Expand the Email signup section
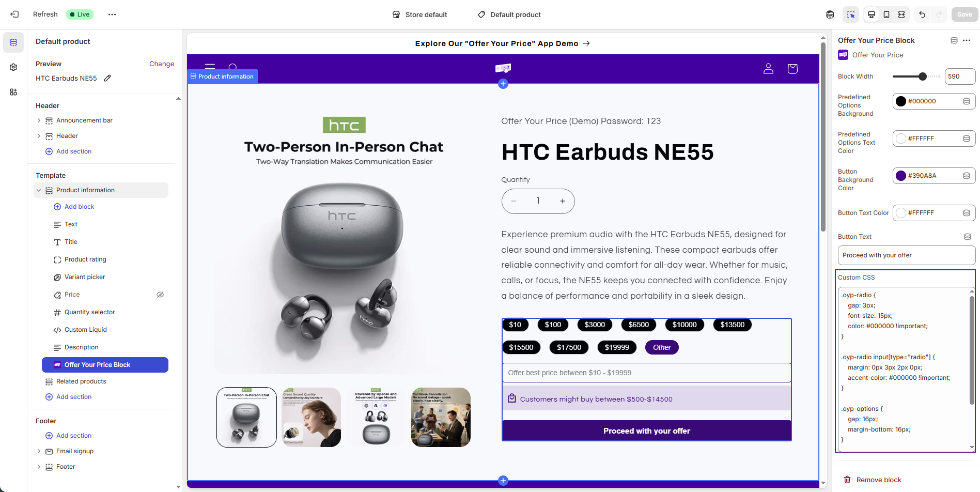Viewport: 980px width, 492px height. tap(39, 451)
